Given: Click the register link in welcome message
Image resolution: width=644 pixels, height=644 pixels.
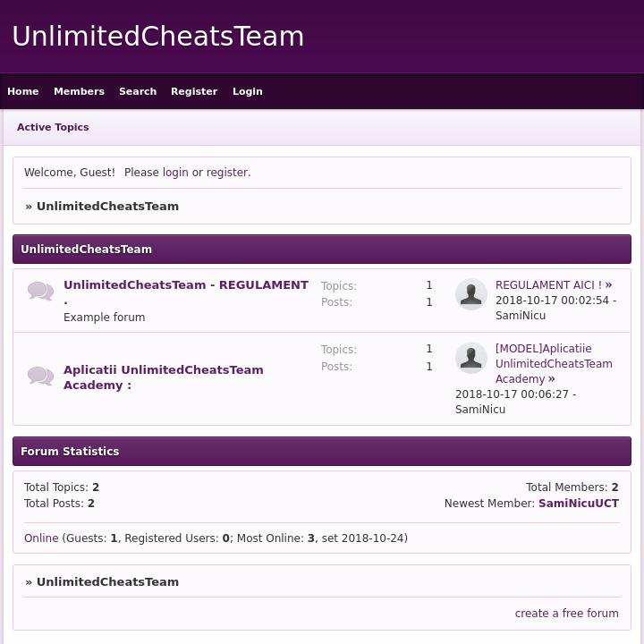Looking at the screenshot, I should click(x=227, y=173).
